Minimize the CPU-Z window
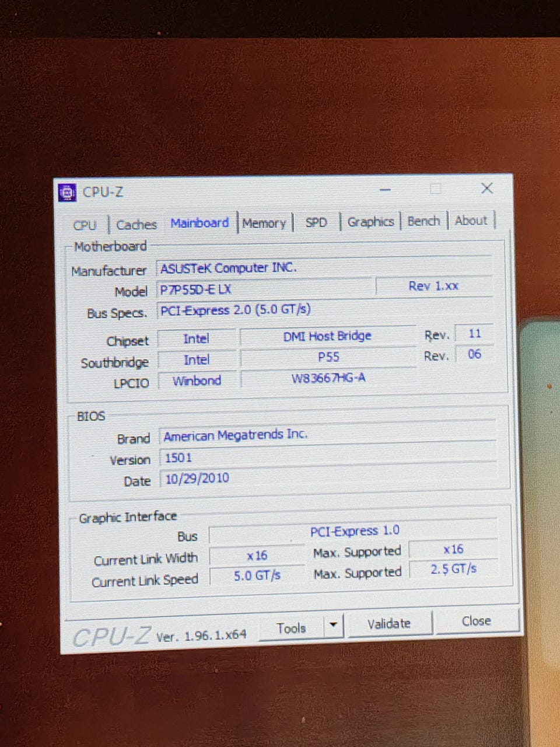The width and height of the screenshot is (560, 747). click(385, 190)
